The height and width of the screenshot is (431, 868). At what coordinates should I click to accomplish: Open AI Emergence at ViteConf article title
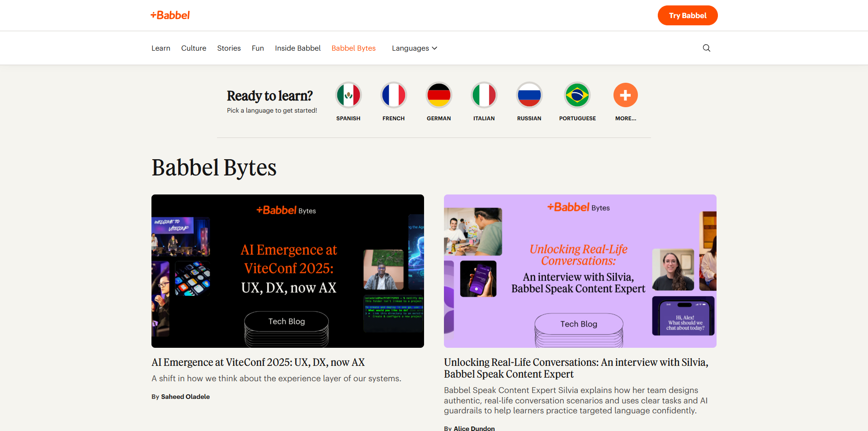click(x=258, y=362)
